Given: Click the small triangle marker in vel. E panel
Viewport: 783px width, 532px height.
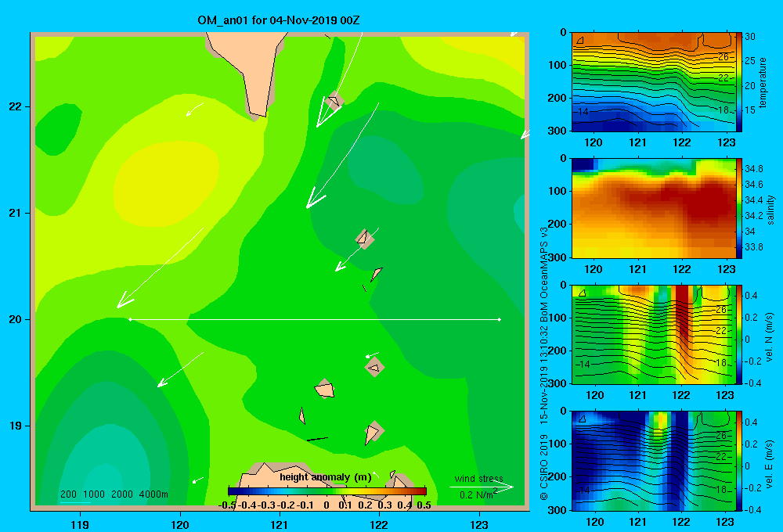Looking at the screenshot, I should (x=582, y=419).
